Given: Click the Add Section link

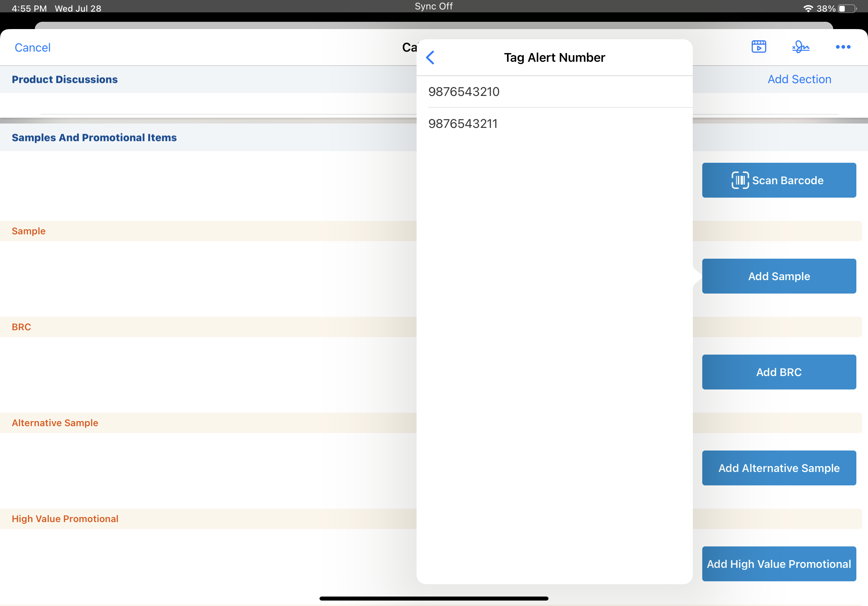Looking at the screenshot, I should (x=799, y=79).
